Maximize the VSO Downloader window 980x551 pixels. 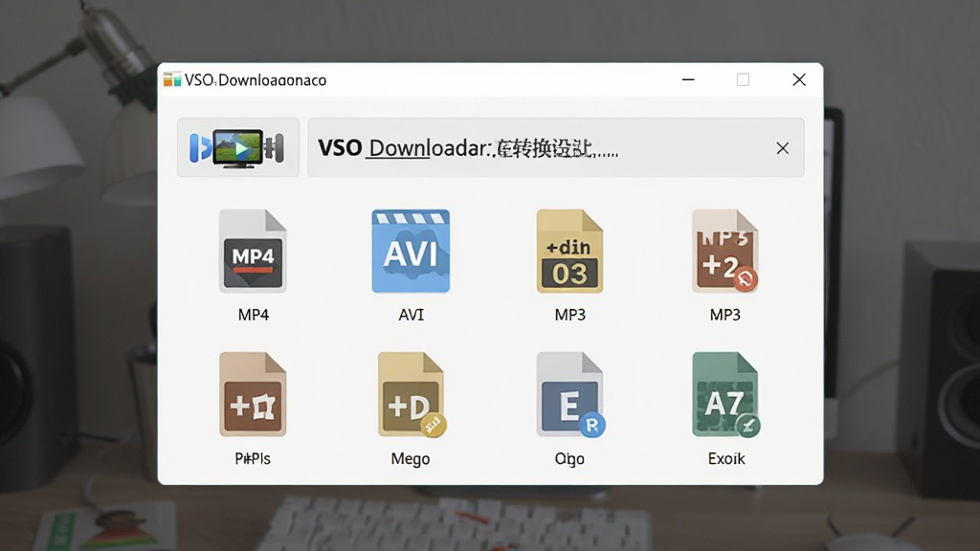[x=743, y=79]
